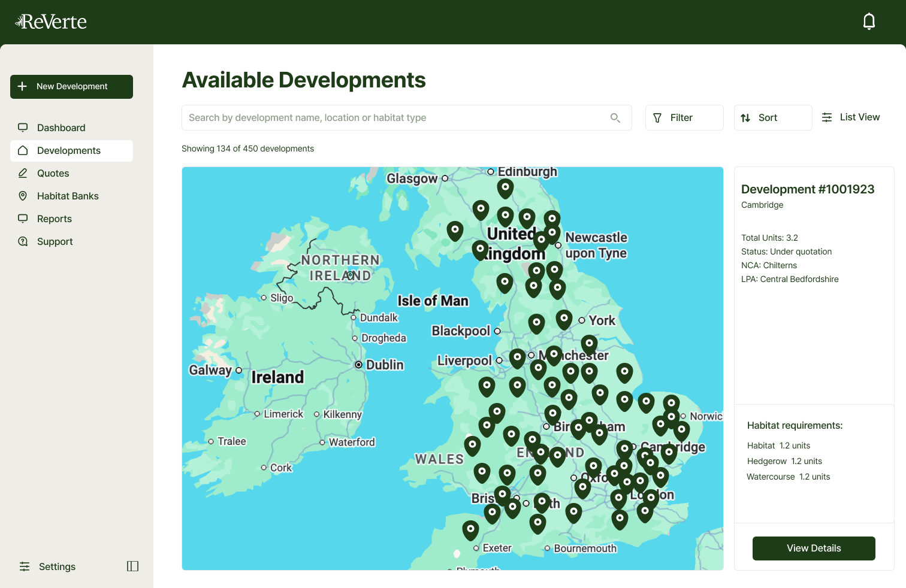Collapse the sidebar panel icon
The image size is (906, 588).
click(132, 566)
